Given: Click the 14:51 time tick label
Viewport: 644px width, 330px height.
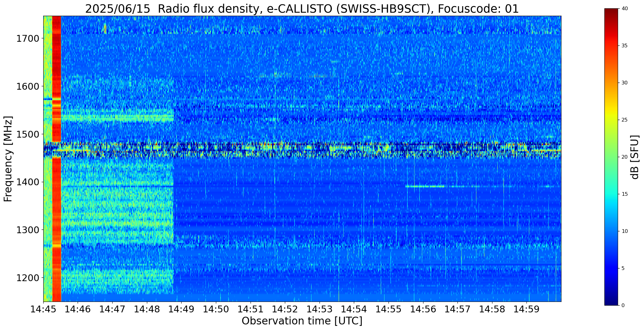Looking at the screenshot, I should point(251,309).
